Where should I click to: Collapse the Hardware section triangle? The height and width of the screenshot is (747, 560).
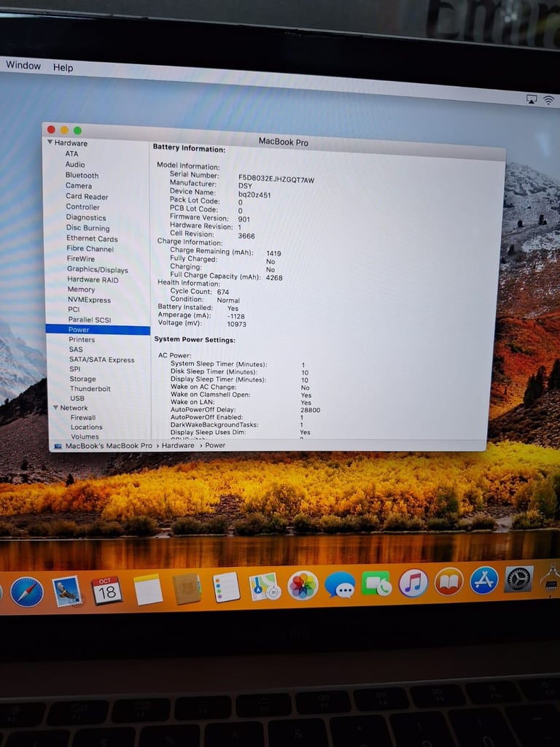(x=50, y=142)
